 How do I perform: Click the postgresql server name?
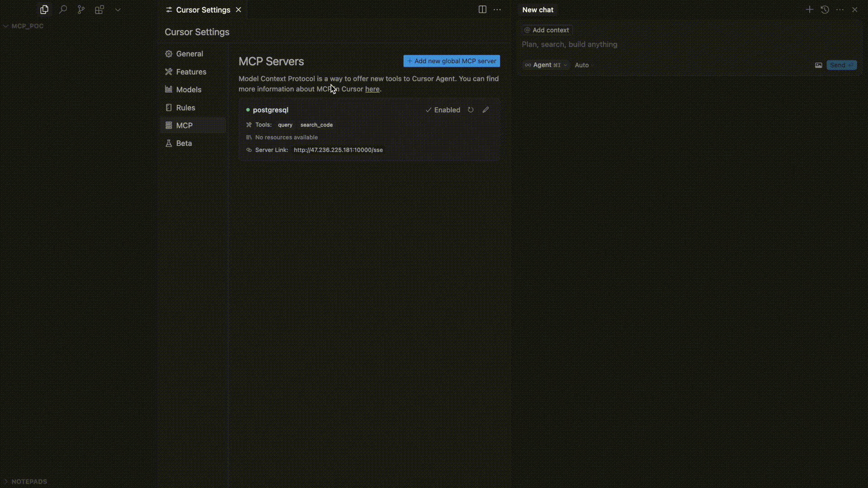tap(270, 110)
